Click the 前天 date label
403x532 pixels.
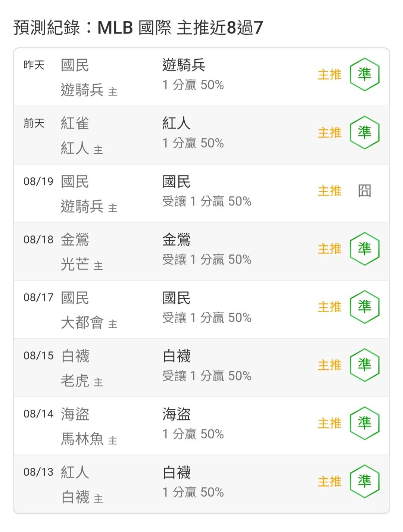tap(34, 123)
